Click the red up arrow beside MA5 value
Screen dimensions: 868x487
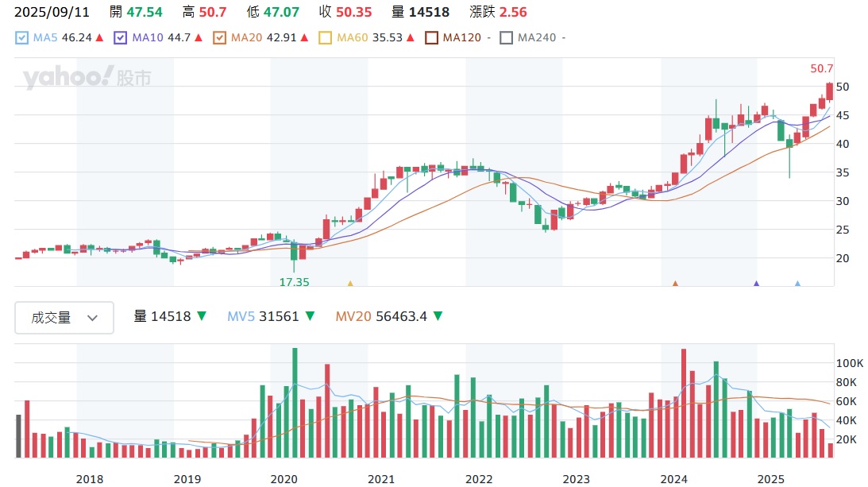tap(99, 37)
